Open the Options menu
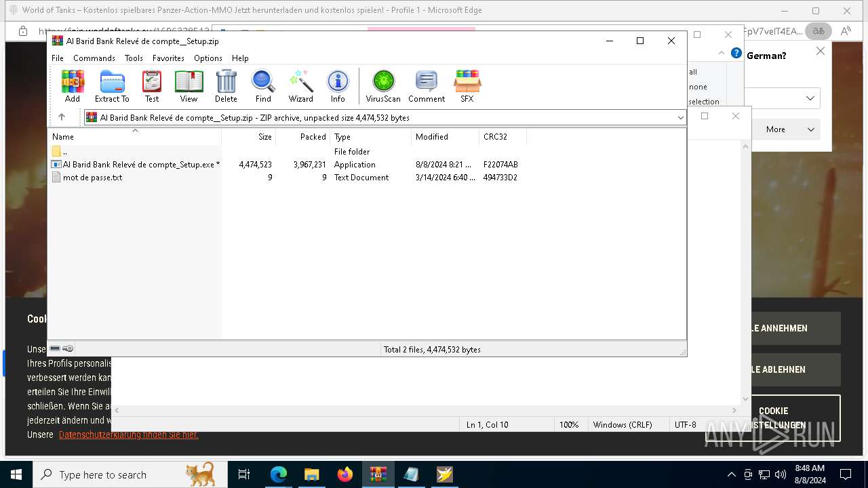The height and width of the screenshot is (488, 868). pyautogui.click(x=208, y=58)
